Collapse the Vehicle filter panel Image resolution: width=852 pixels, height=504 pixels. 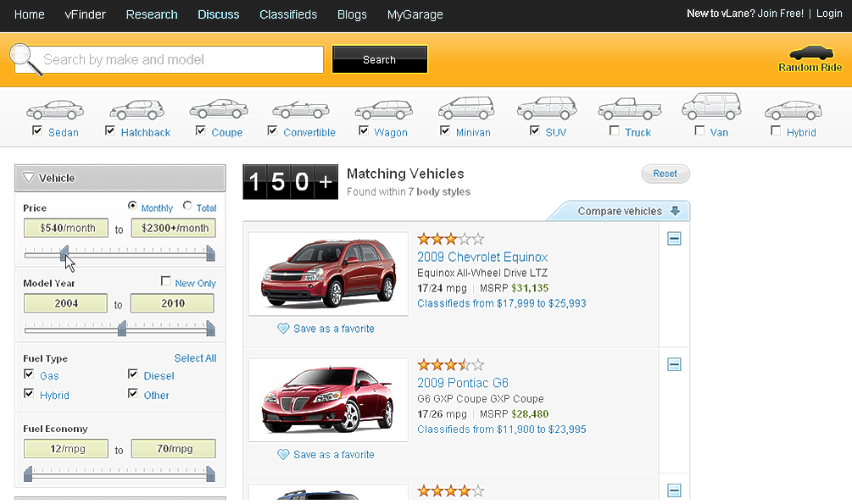click(29, 178)
